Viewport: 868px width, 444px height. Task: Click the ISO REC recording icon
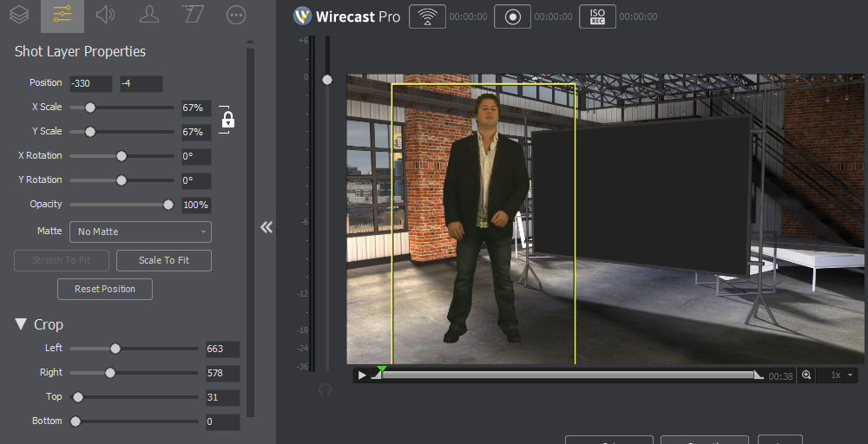coord(597,16)
